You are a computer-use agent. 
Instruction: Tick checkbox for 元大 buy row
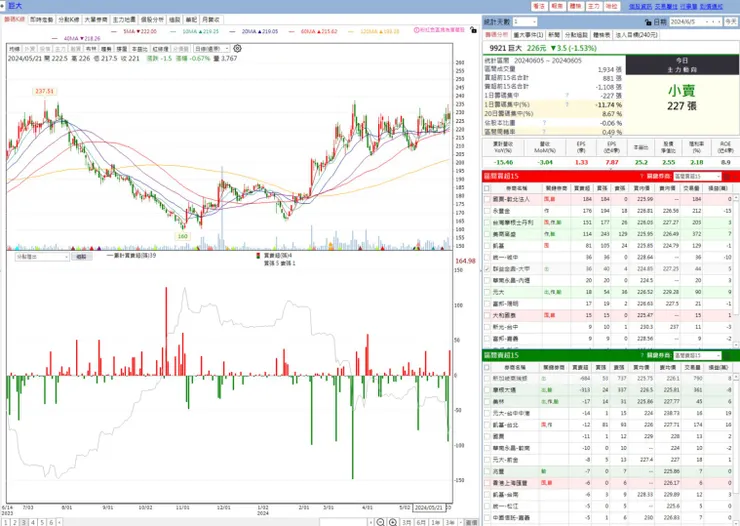tap(487, 292)
